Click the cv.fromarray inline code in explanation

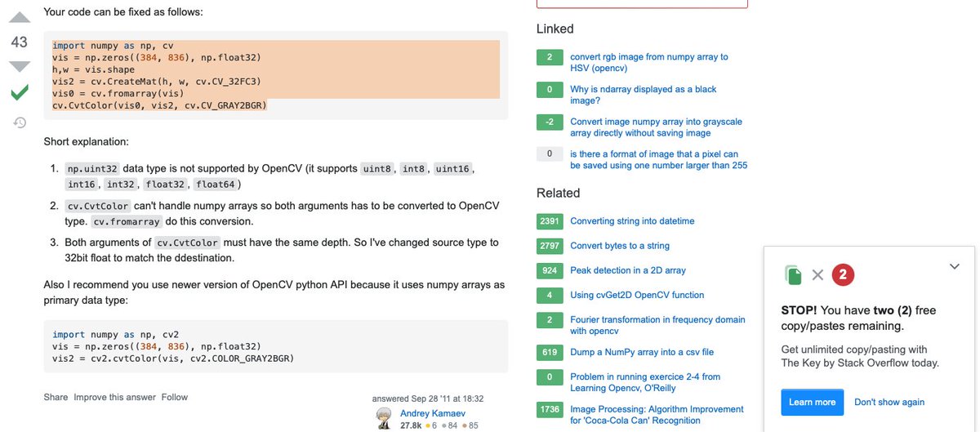(127, 222)
